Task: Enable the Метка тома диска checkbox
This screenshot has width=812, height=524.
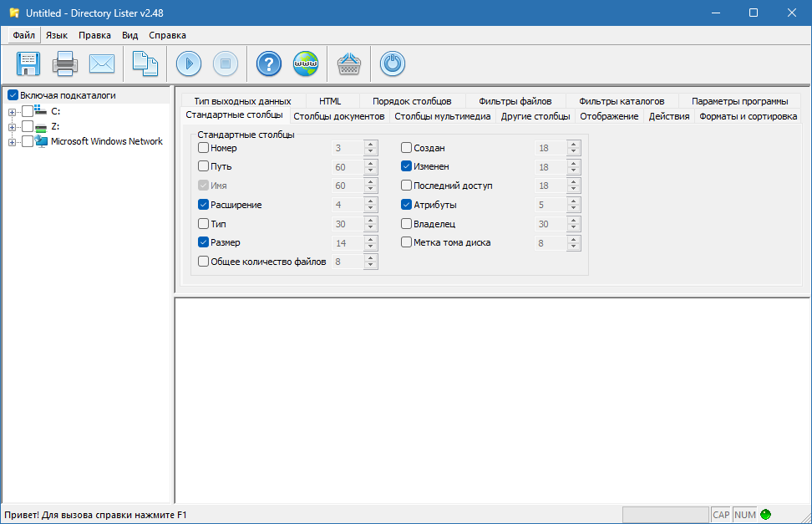Action: [x=407, y=242]
